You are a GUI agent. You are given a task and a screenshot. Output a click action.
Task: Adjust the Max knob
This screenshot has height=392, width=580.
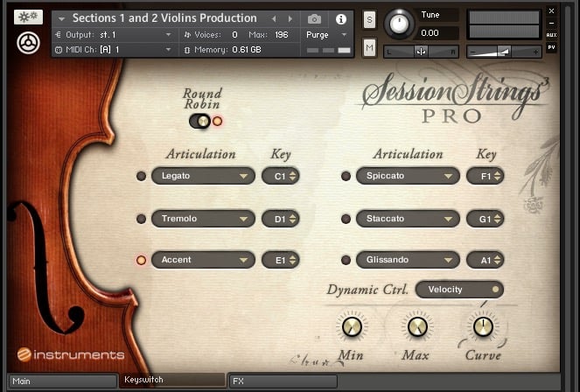[x=417, y=326]
